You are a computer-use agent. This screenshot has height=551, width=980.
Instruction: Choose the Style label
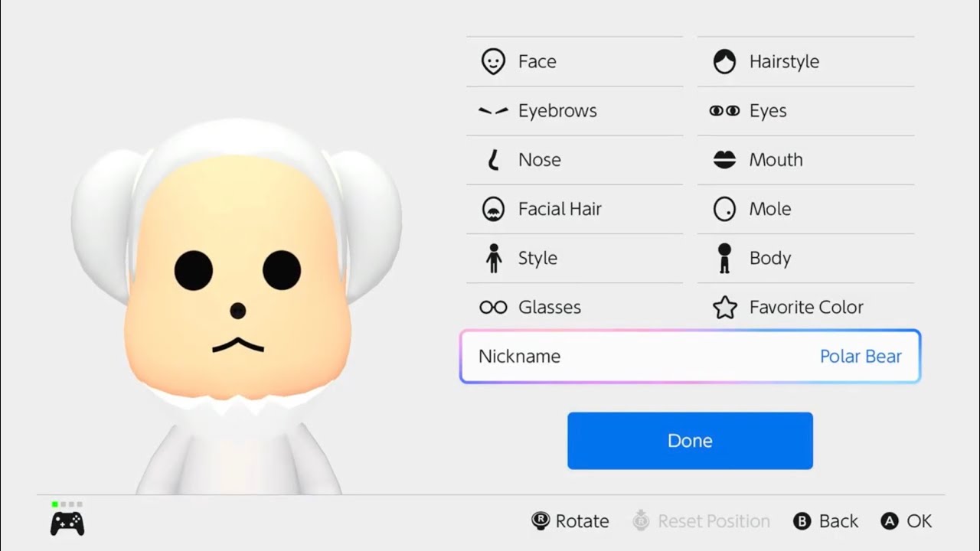(x=537, y=258)
